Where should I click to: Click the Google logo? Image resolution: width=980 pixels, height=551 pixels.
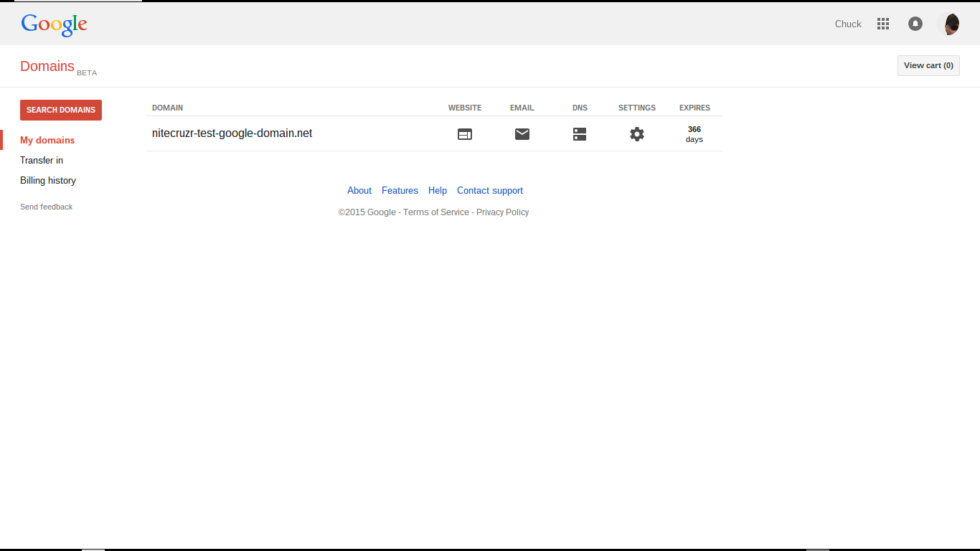point(55,24)
